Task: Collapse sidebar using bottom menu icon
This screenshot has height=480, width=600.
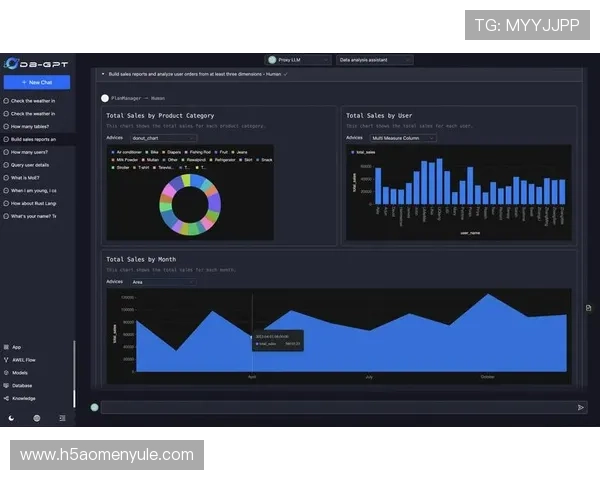Action: click(62, 418)
